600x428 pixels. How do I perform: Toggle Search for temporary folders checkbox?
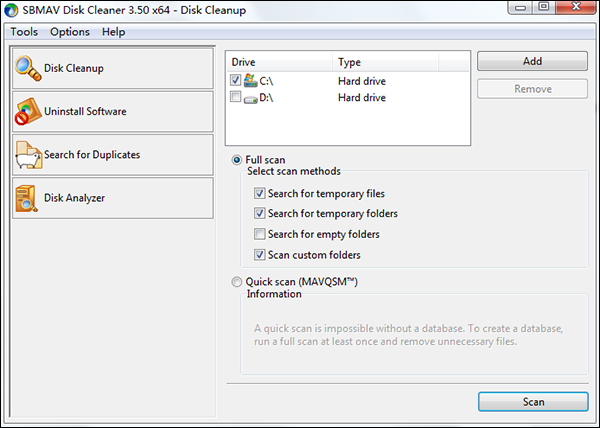tap(259, 213)
